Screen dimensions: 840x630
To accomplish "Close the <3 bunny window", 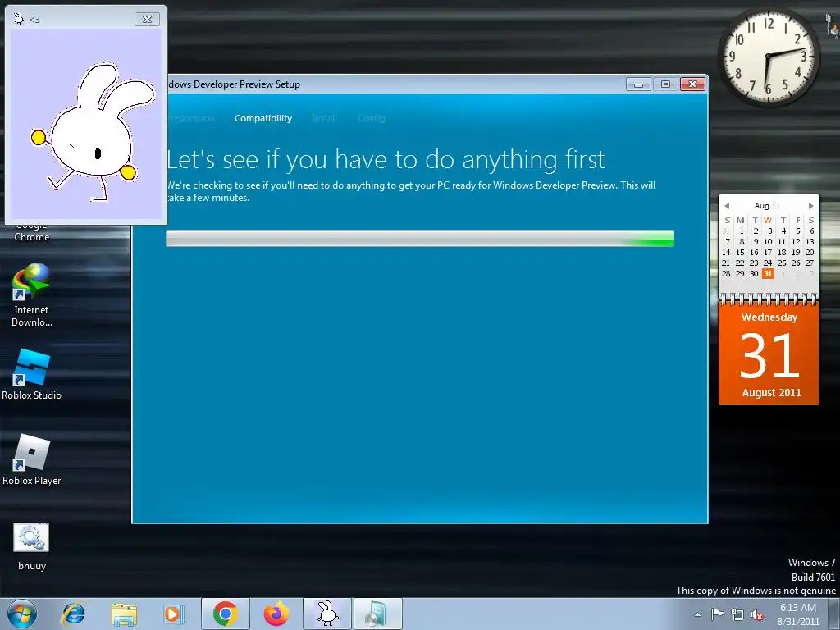I will point(148,20).
